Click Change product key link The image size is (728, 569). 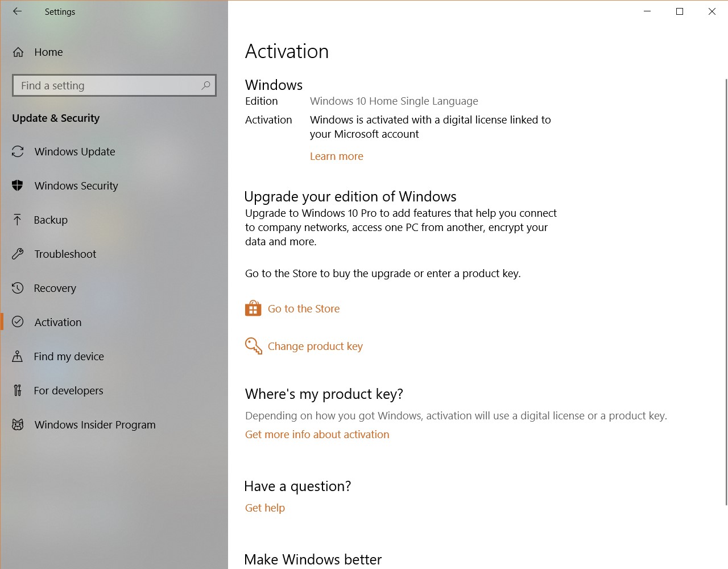(x=315, y=346)
